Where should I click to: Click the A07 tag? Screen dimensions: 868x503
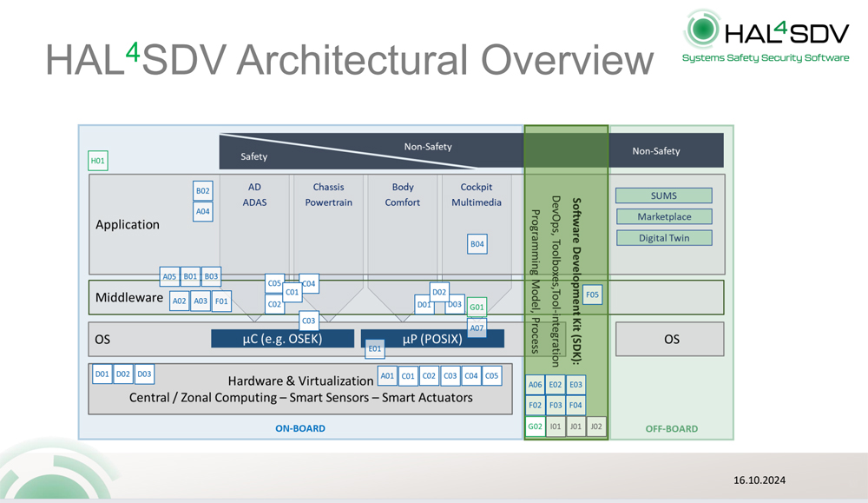coord(477,328)
